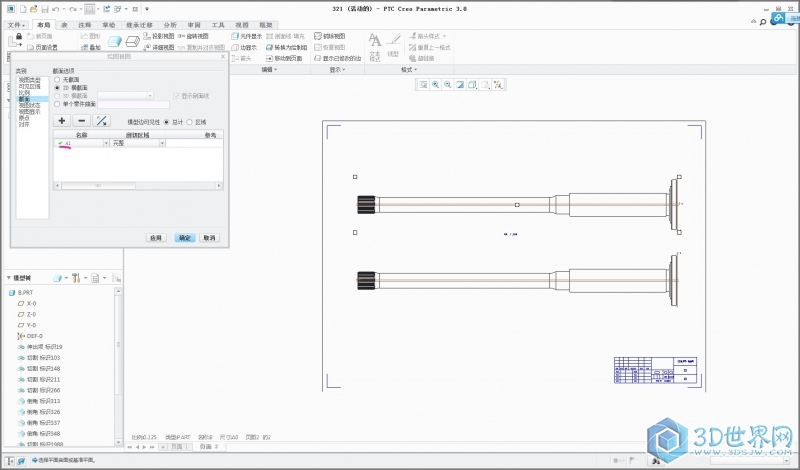Switch to the 页面 1 sheet tab
The height and width of the screenshot is (470, 800).
[x=179, y=447]
